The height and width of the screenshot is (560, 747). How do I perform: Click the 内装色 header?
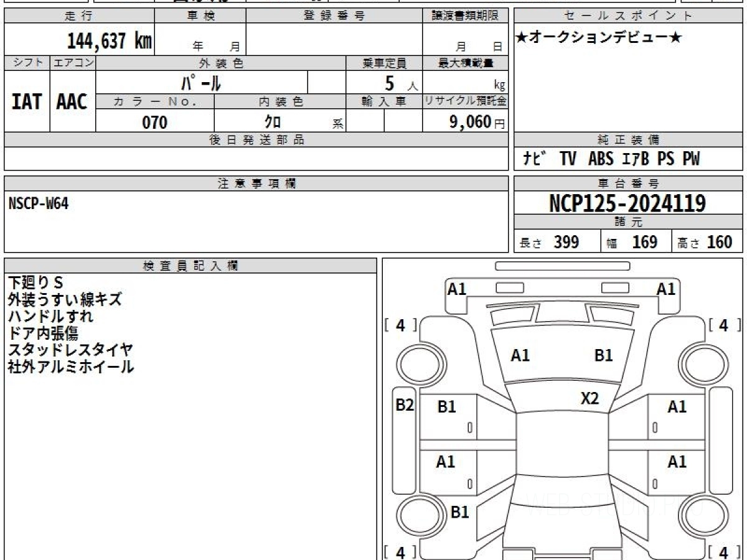[x=280, y=101]
